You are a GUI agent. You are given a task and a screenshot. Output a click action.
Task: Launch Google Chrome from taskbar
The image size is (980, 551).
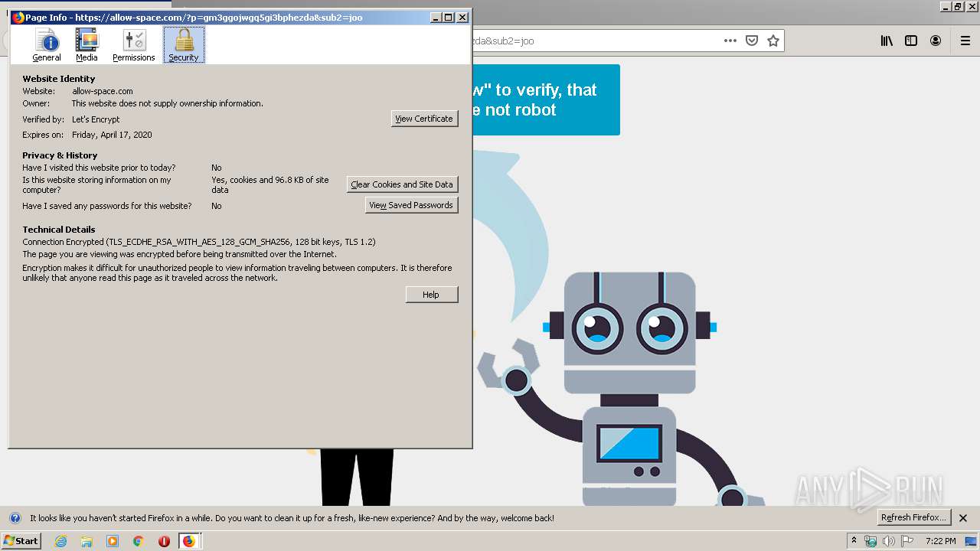(x=139, y=541)
